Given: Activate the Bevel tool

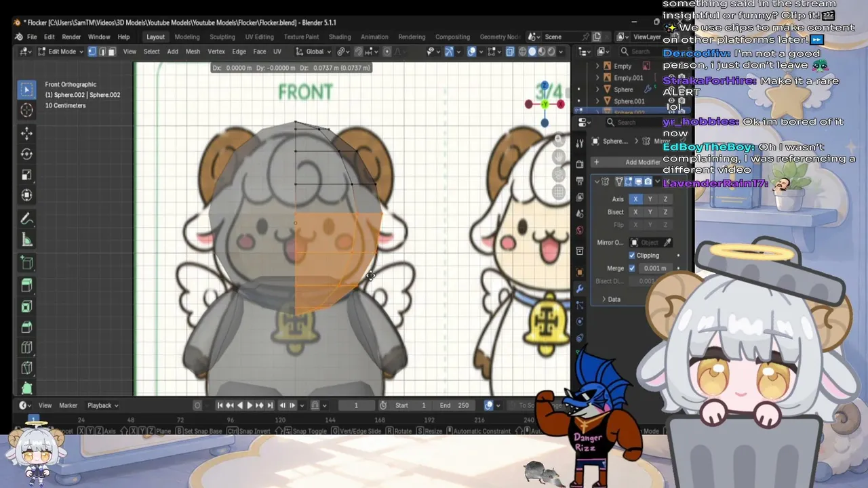Looking at the screenshot, I should click(x=26, y=327).
